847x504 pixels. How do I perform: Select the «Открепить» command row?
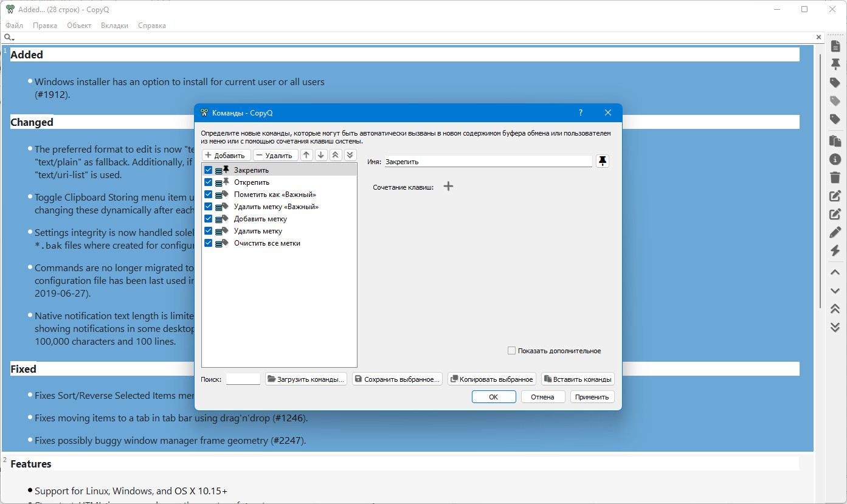click(279, 182)
